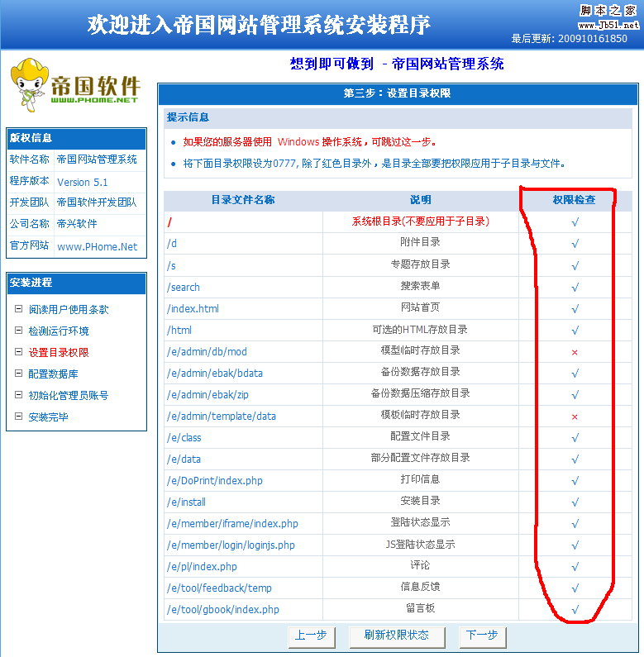
Task: Select the 安装完毕 progress step
Action: [48, 417]
